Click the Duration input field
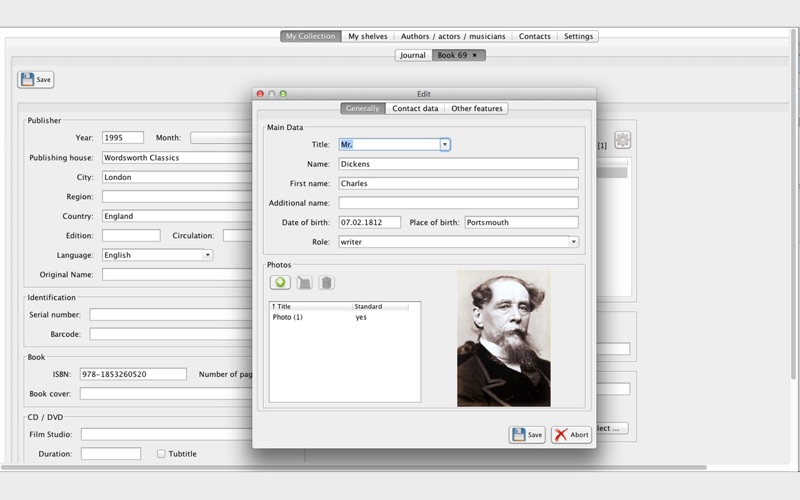The image size is (800, 500). pyautogui.click(x=111, y=454)
